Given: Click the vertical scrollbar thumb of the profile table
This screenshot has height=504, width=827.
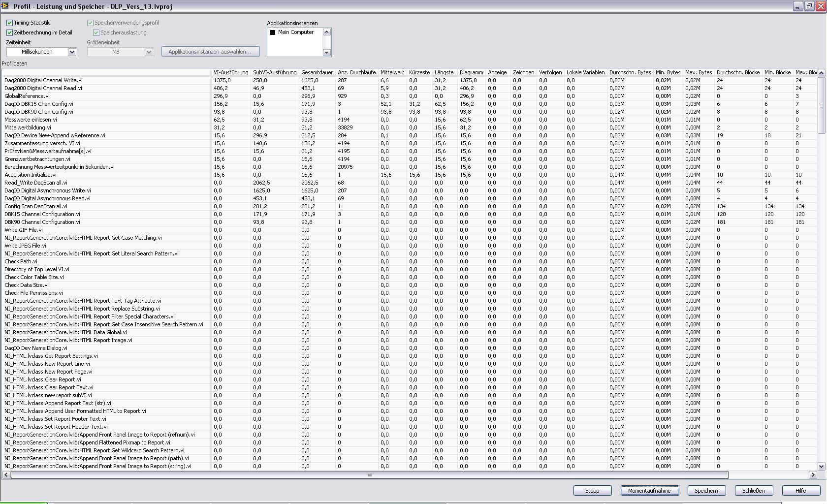Looking at the screenshot, I should (821, 105).
